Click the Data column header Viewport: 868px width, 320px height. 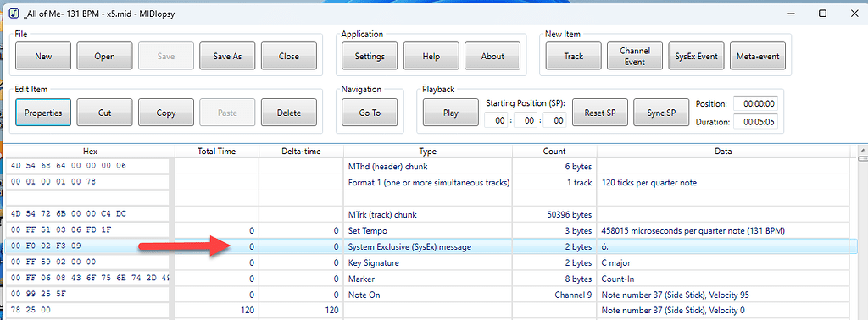click(x=723, y=151)
